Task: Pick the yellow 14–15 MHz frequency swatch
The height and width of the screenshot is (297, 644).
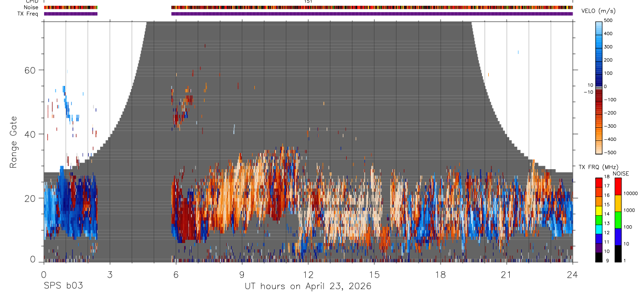Action: [x=598, y=210]
